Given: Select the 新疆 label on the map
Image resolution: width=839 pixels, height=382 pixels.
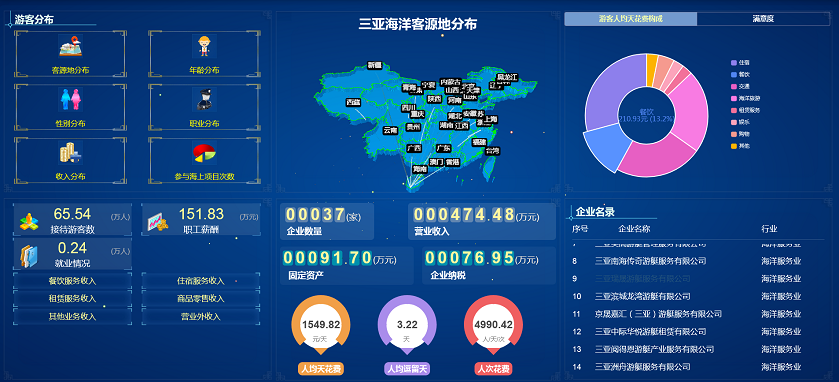Looking at the screenshot, I should (x=375, y=65).
